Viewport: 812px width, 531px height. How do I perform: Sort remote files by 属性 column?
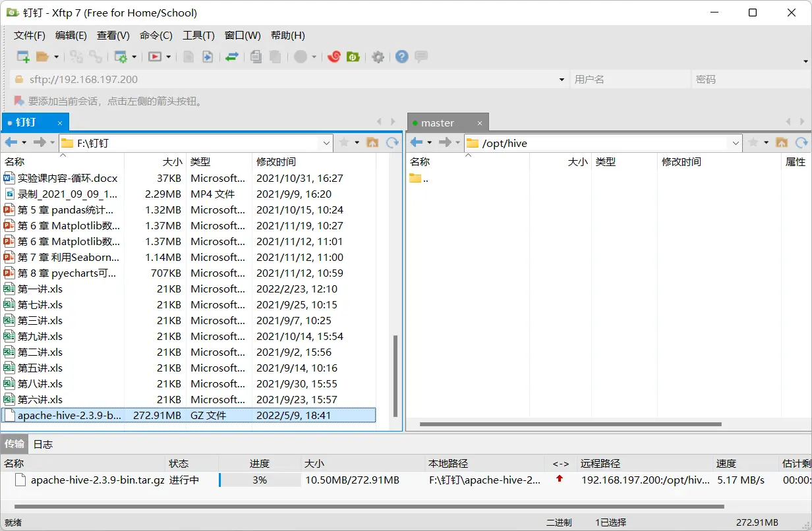coord(796,161)
